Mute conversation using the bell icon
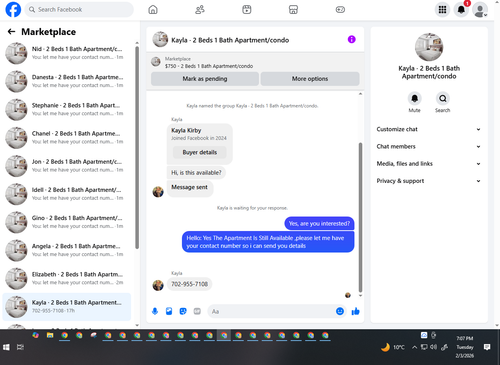The image size is (500, 365). (414, 98)
